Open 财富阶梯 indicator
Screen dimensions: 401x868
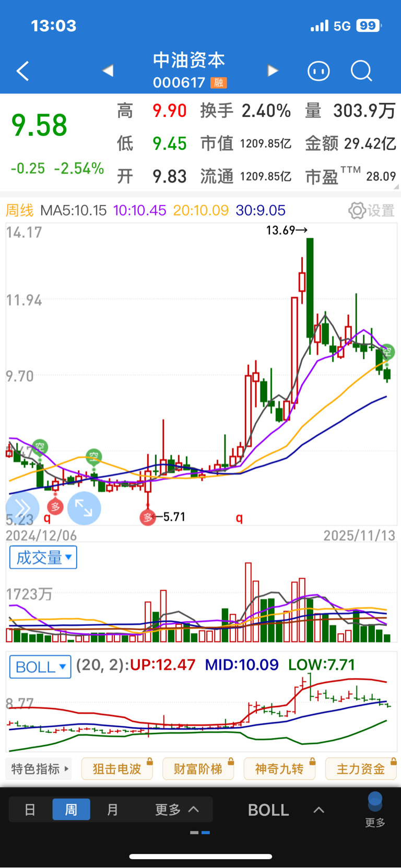198,769
